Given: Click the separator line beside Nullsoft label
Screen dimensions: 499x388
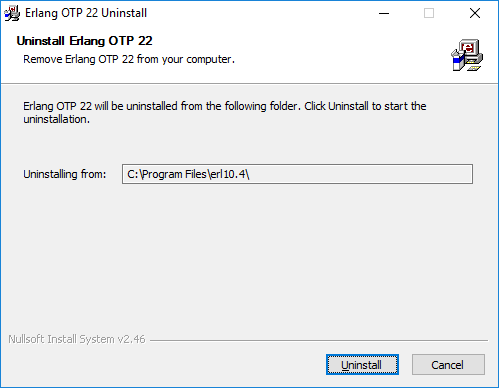Looking at the screenshot, I should [319, 340].
